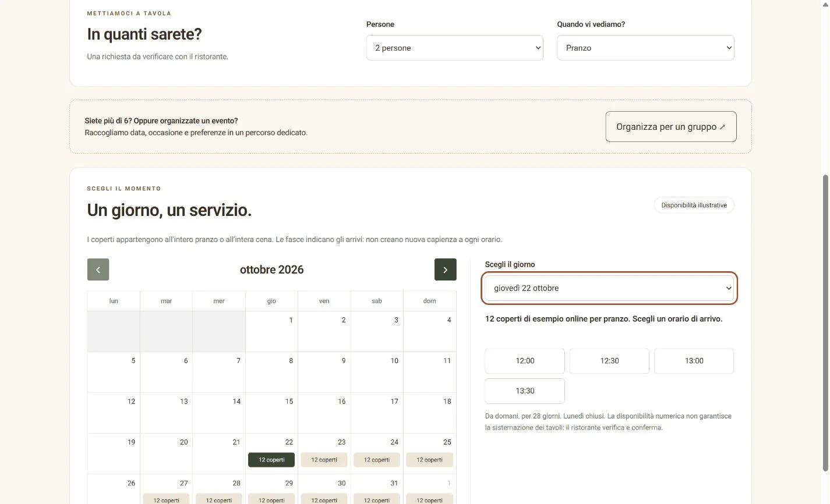Select the 12 coperti badge on October 25
830x504 pixels.
tap(429, 460)
